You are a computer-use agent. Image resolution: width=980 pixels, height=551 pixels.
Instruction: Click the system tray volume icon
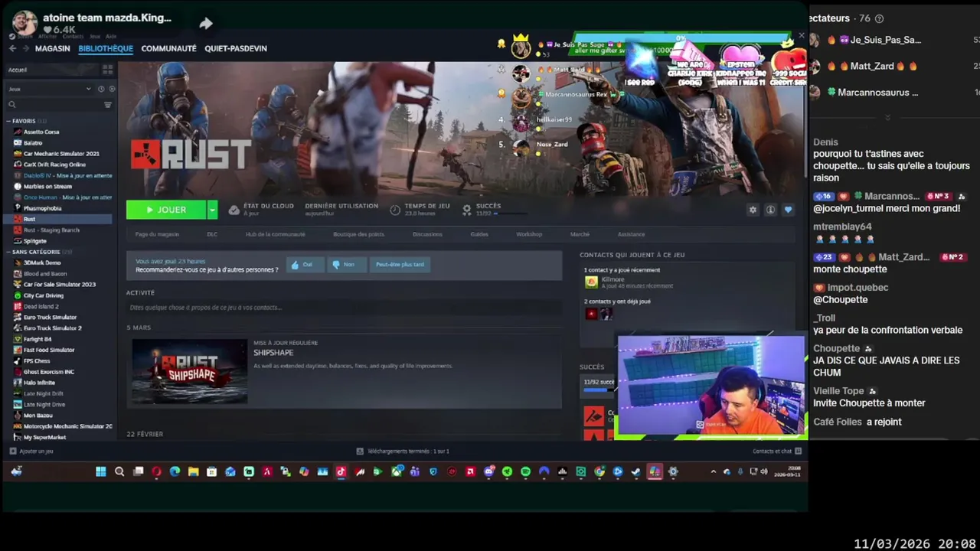tap(764, 472)
